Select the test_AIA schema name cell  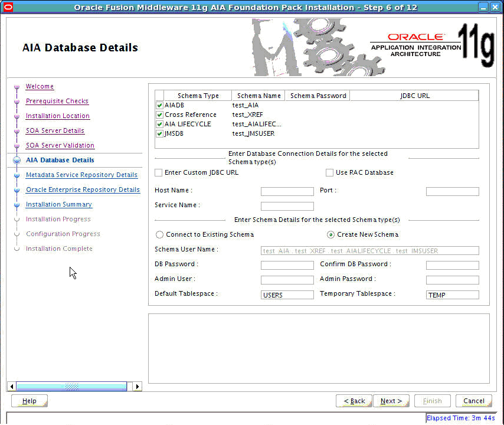pos(258,106)
